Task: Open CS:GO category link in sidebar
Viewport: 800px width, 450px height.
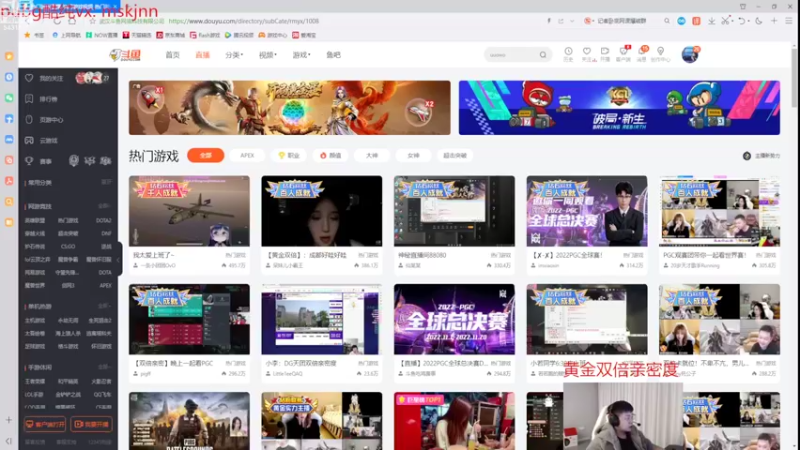Action: pyautogui.click(x=68, y=246)
